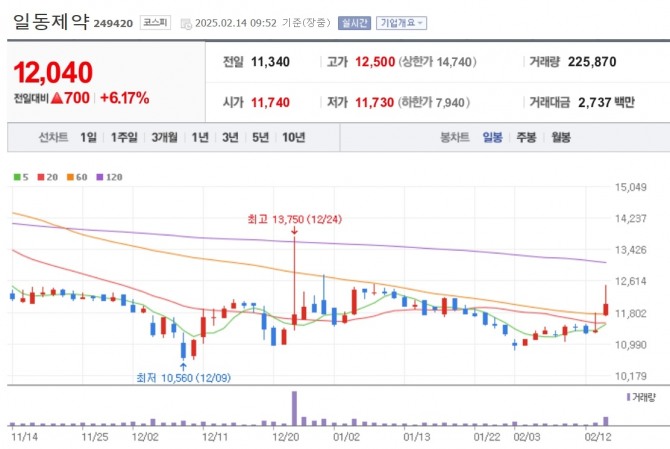The image size is (670, 449).
Task: Click the 02/12 date axis label
Action: coord(598,437)
